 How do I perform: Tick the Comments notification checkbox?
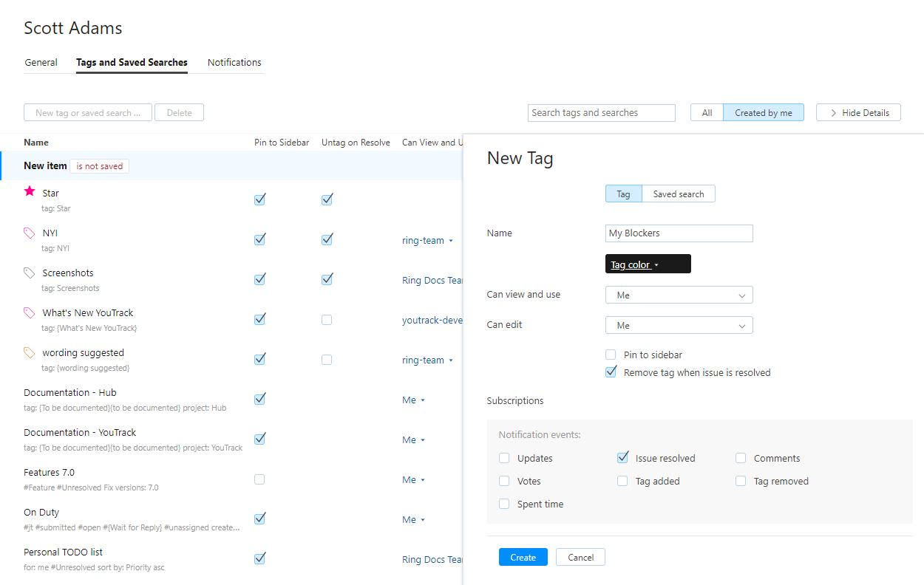click(x=741, y=458)
